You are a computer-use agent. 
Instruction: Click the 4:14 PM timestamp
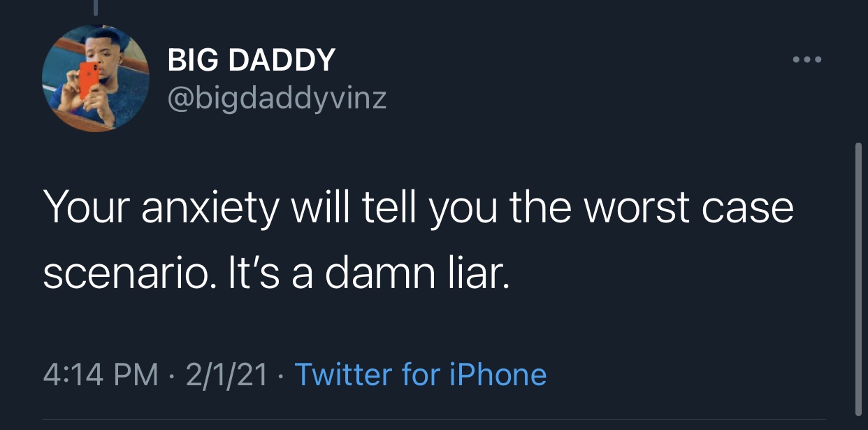click(x=101, y=375)
